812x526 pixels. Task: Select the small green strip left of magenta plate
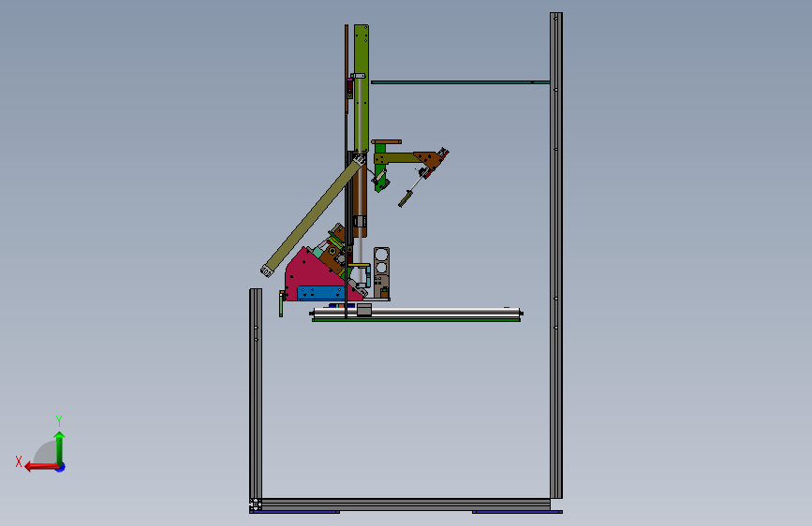click(281, 304)
